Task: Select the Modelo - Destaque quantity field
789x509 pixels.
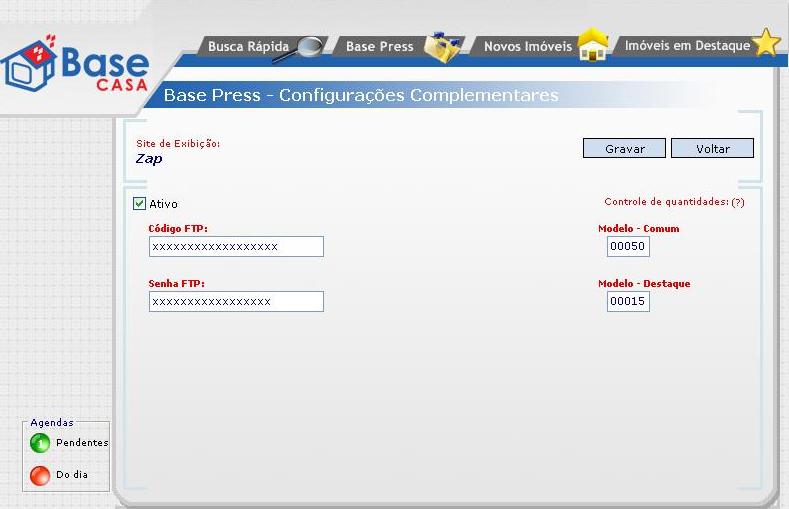Action: coord(628,301)
